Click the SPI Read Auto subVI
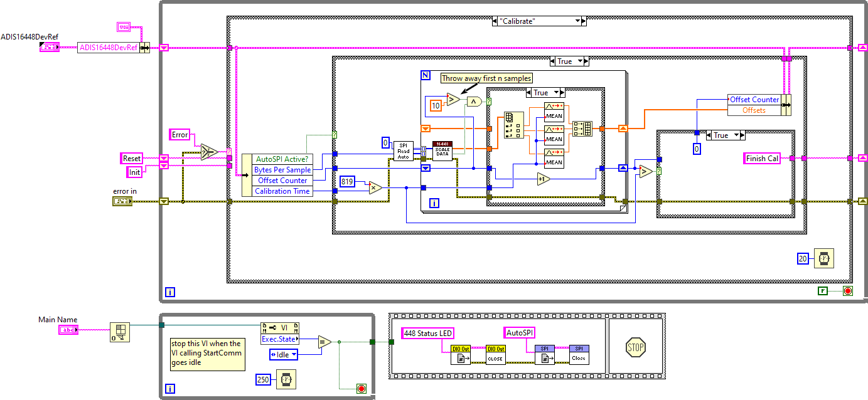 point(403,150)
